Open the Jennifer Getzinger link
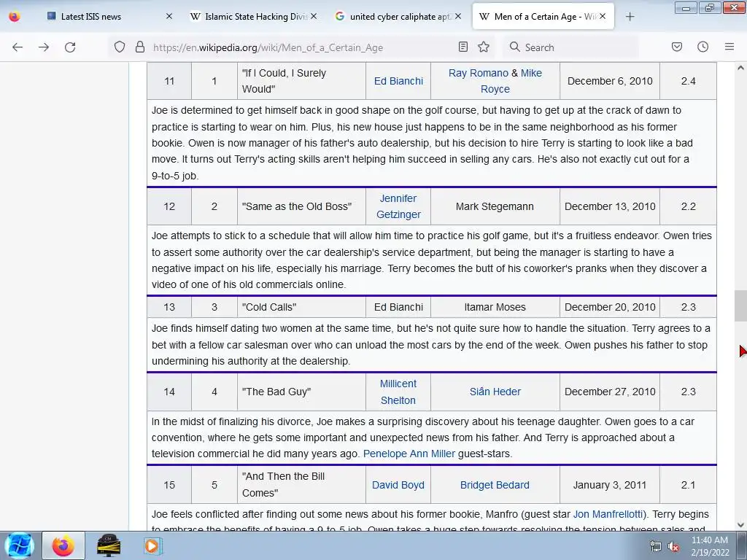The image size is (747, 560). point(398,206)
